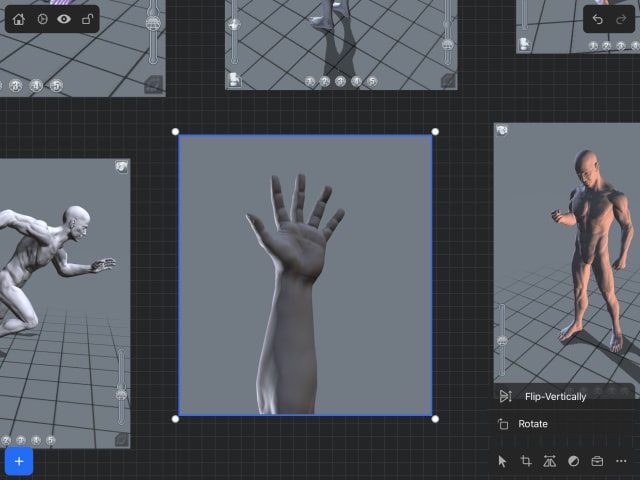Redo the last undone action
This screenshot has width=640, height=480.
pos(621,19)
